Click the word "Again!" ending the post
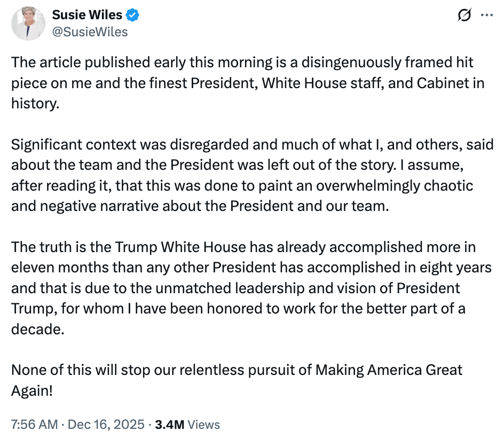 [32, 391]
